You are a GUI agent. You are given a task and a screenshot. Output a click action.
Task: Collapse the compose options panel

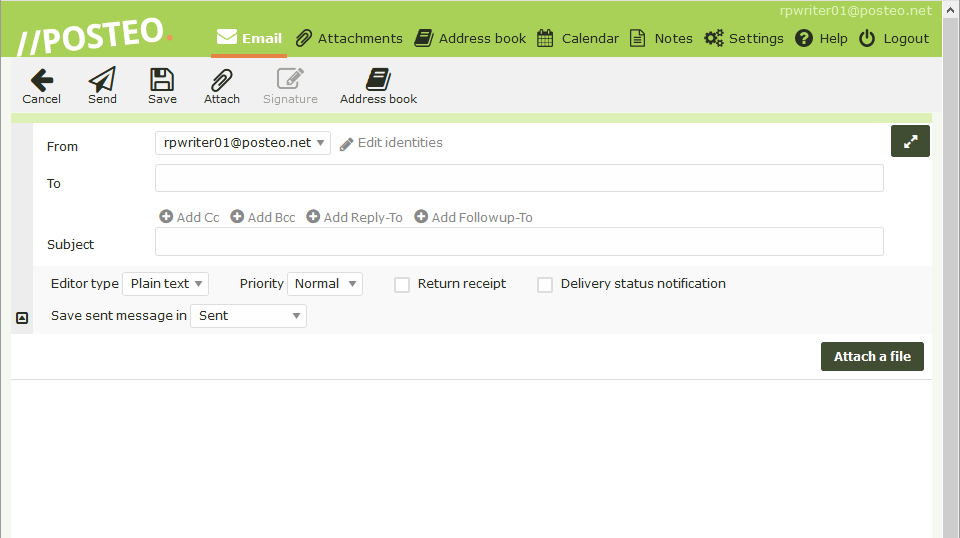tap(22, 318)
